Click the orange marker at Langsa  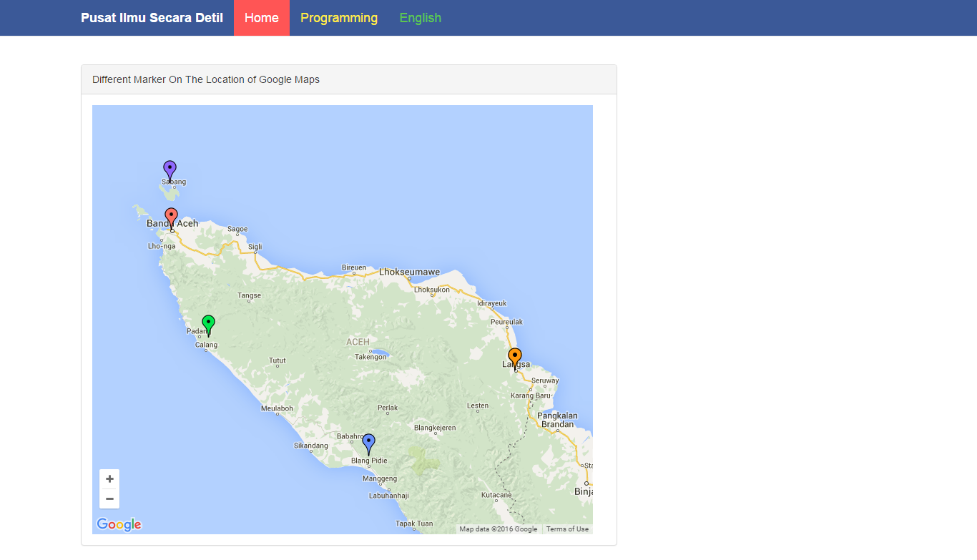coord(514,356)
